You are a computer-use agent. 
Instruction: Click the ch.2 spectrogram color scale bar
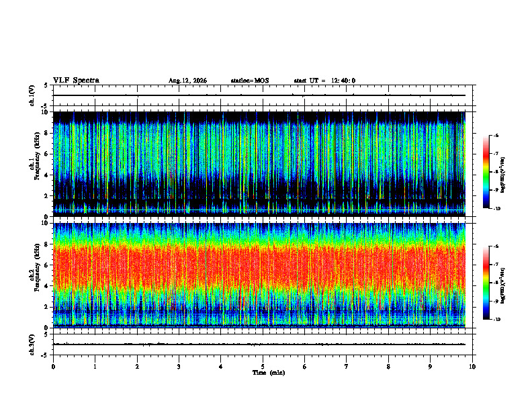tap(486, 283)
